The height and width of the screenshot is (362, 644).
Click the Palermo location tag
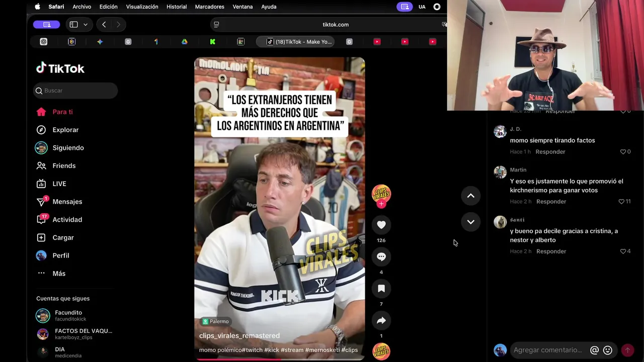click(x=215, y=321)
